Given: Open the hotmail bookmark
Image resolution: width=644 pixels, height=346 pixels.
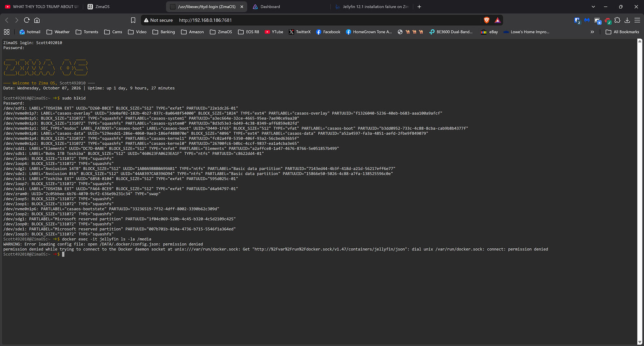Looking at the screenshot, I should 30,32.
